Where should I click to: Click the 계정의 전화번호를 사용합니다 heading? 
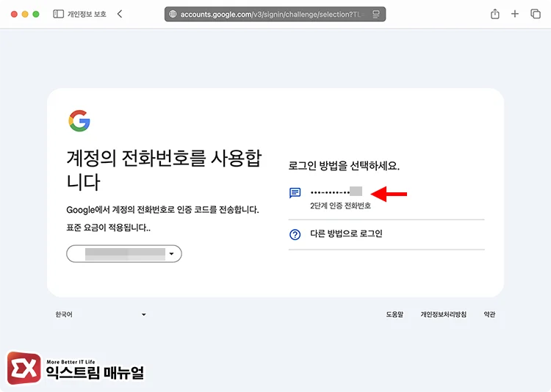164,170
